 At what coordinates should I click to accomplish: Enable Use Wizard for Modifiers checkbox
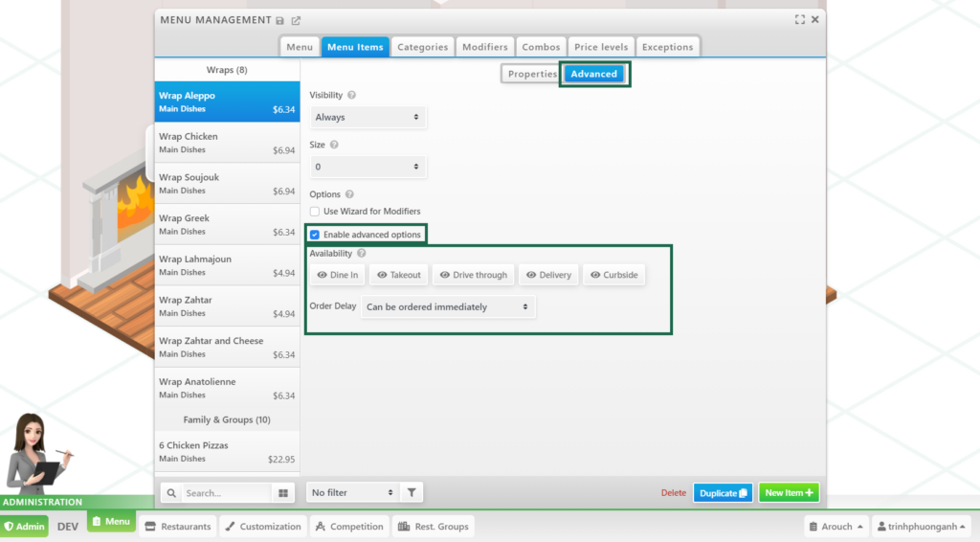click(315, 212)
